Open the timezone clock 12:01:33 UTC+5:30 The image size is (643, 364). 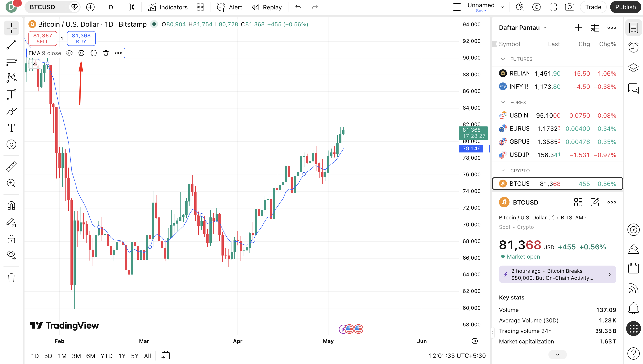click(457, 356)
